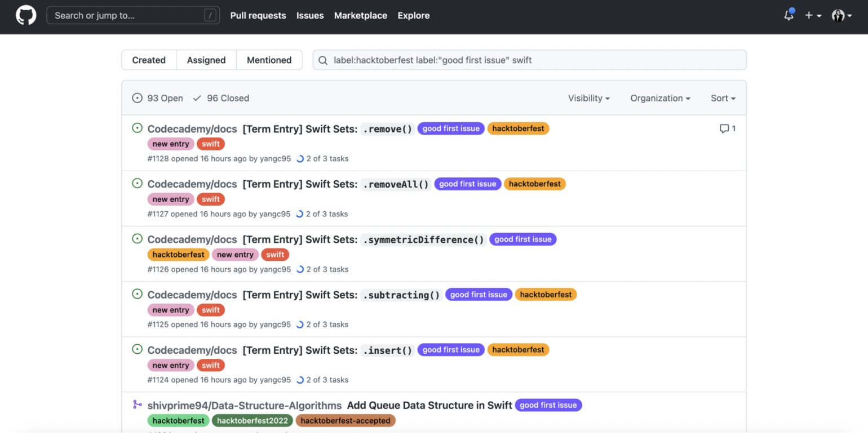868x436 pixels.
Task: Click good first issue label on .remove() row
Action: (x=451, y=128)
